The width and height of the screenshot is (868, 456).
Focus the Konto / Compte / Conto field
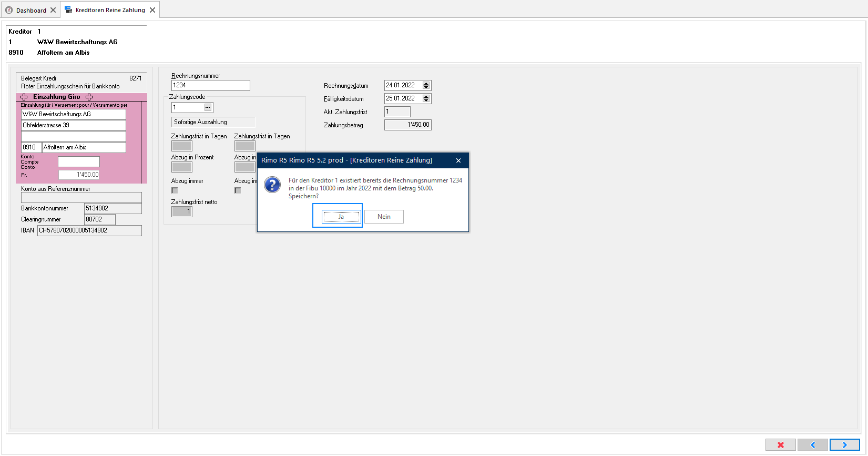pyautogui.click(x=79, y=161)
